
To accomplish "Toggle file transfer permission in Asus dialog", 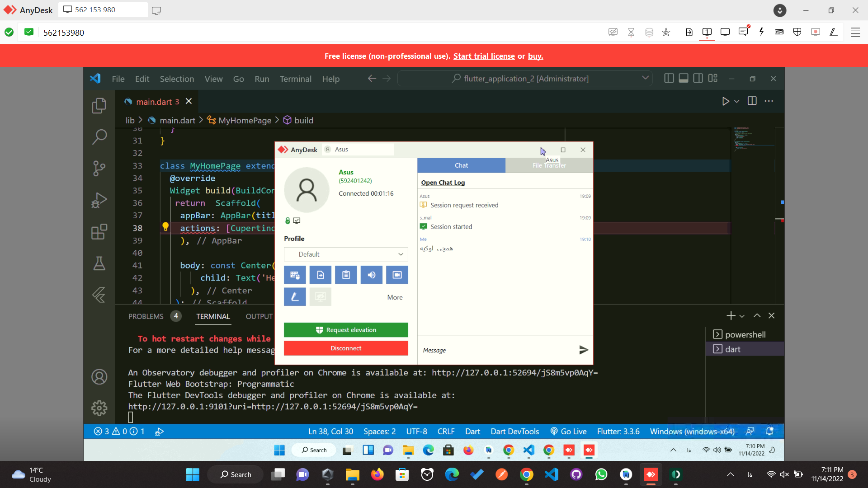I will [320, 275].
